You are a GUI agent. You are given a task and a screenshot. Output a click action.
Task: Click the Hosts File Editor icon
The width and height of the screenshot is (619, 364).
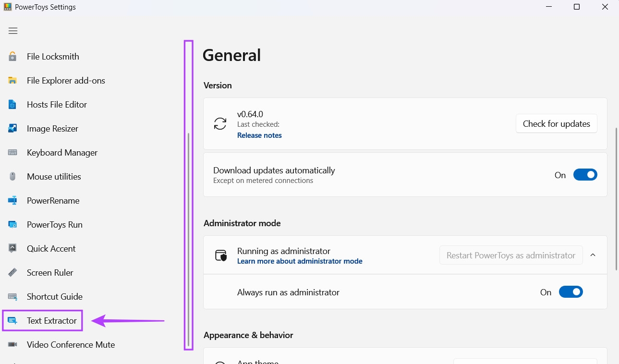pyautogui.click(x=12, y=104)
